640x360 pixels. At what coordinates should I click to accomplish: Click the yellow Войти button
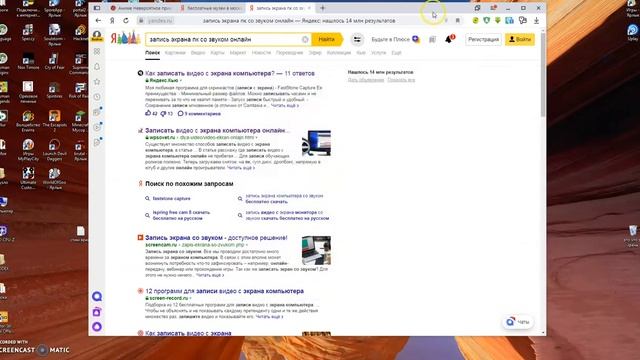pos(520,40)
